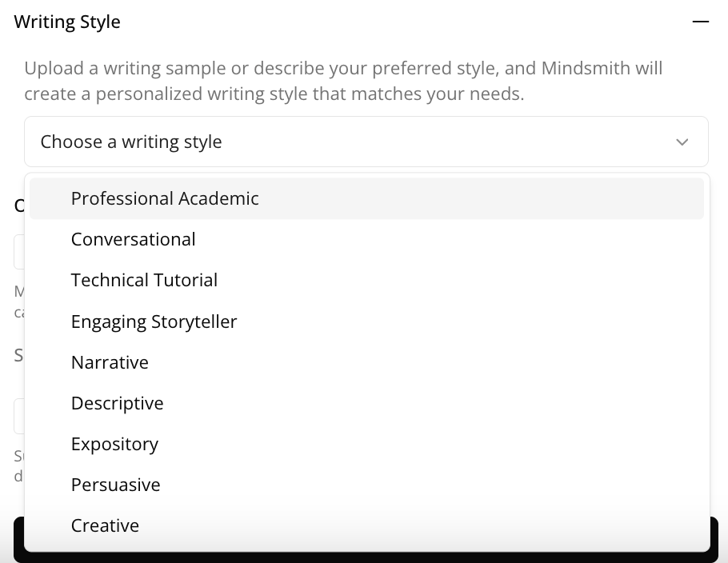The image size is (728, 563).
Task: Choose the Persuasive writing style
Action: click(115, 485)
